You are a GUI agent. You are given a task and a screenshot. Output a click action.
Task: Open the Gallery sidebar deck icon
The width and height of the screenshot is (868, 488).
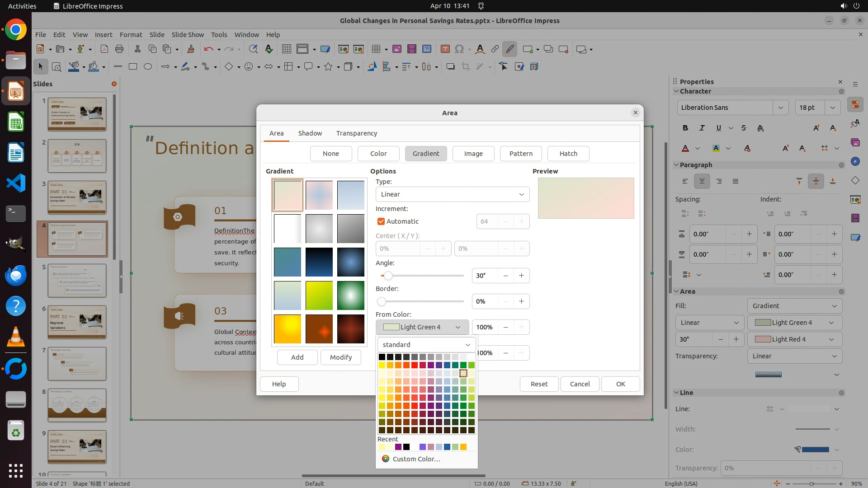[855, 142]
